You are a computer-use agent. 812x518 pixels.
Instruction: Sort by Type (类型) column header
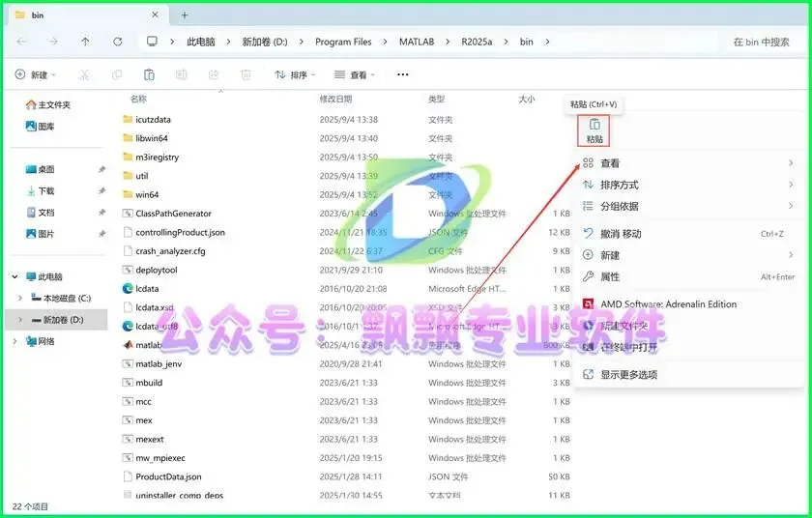(437, 99)
